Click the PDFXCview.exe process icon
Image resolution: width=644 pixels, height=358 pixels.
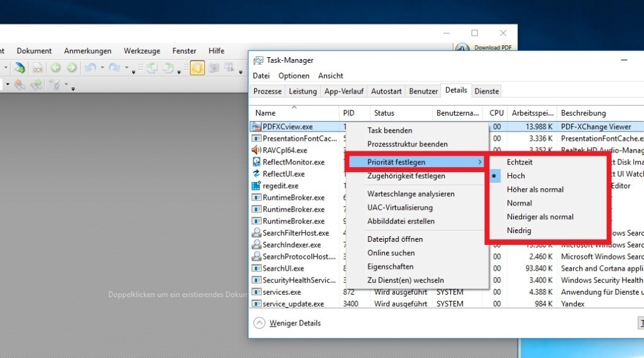[257, 127]
